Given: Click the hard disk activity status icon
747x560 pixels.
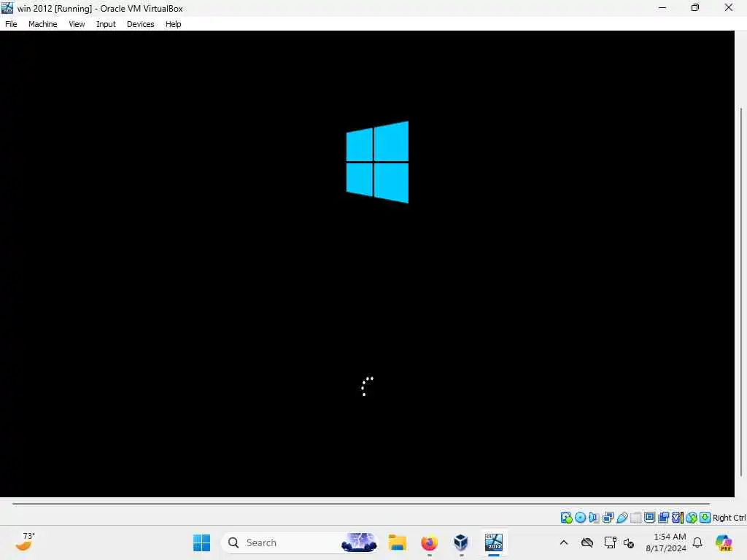Looking at the screenshot, I should [566, 518].
